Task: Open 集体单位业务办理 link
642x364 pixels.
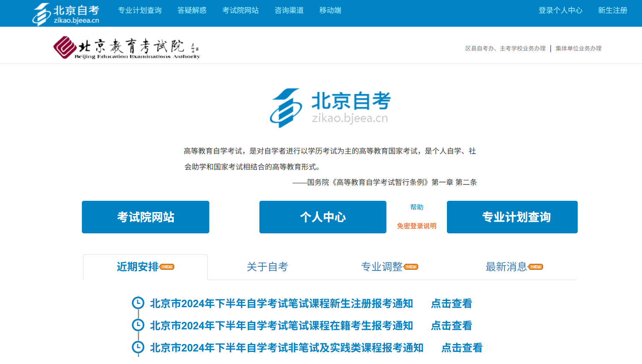Action: click(x=579, y=48)
